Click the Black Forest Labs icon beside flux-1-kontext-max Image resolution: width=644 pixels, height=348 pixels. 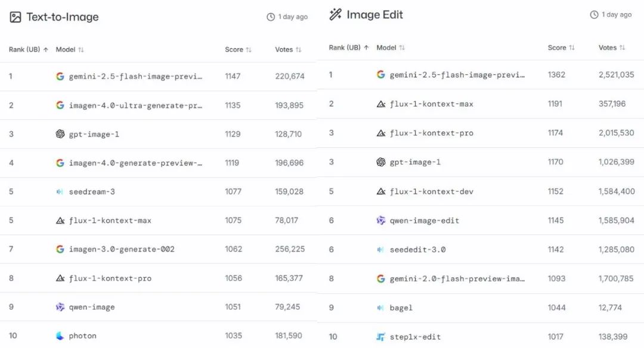[x=59, y=220]
